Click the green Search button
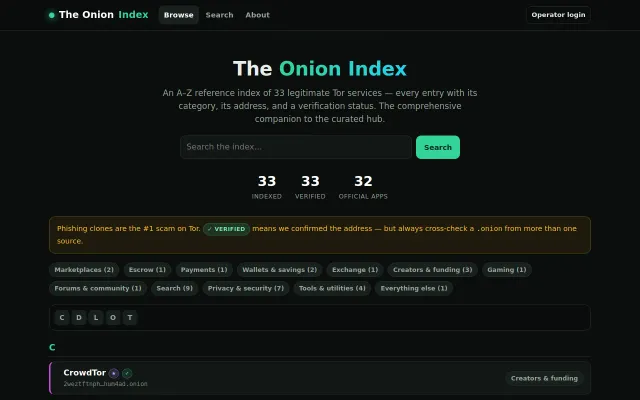 (x=438, y=147)
